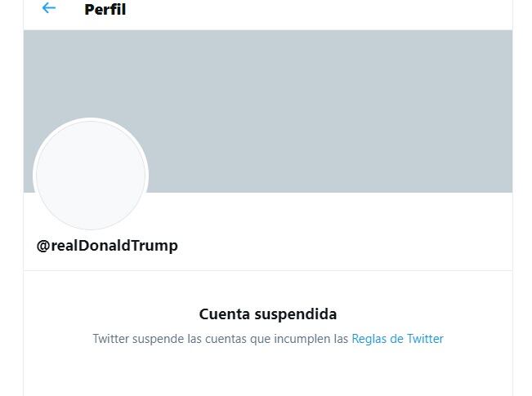
Task: Go back with the blue arrow button
Action: 49,8
